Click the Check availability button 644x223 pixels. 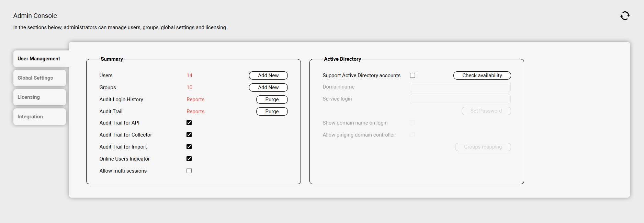click(482, 75)
